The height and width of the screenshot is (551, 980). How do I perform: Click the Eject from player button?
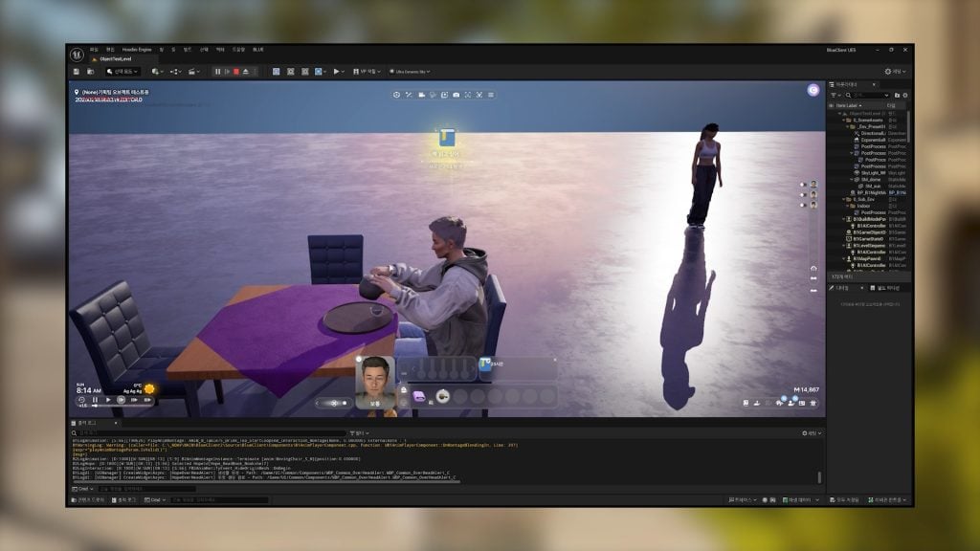pos(246,72)
